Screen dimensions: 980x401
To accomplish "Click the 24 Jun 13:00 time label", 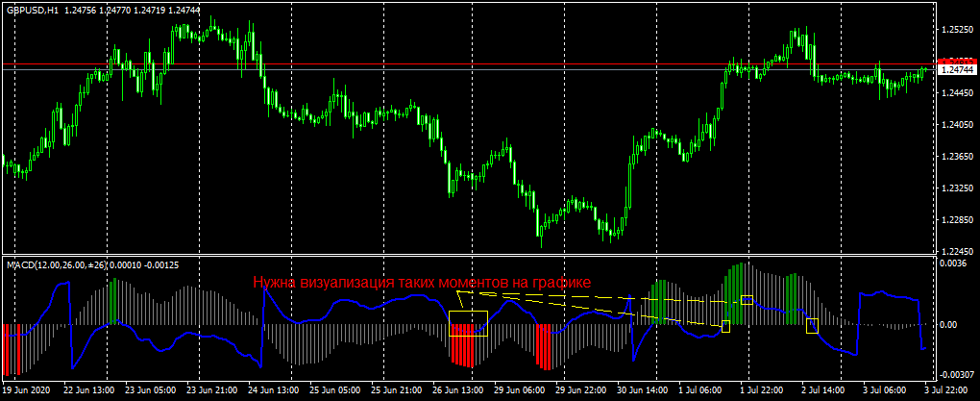I will [273, 389].
